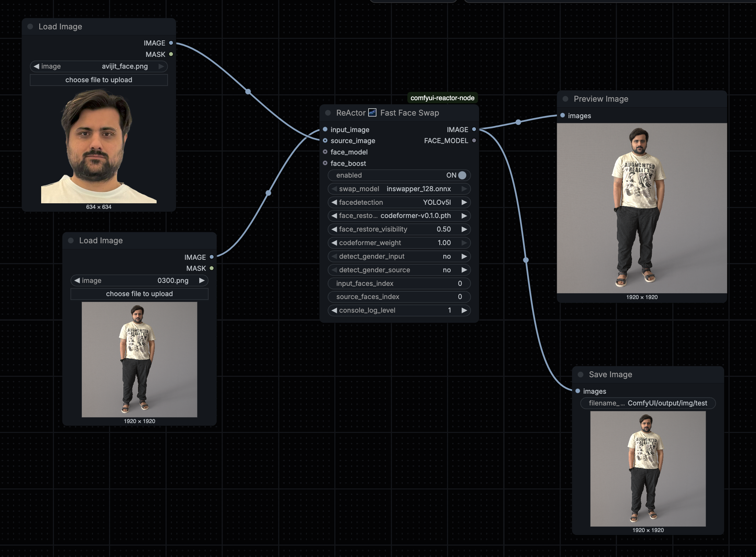
Task: Click the filename prefix field in Save Image
Action: pos(648,403)
